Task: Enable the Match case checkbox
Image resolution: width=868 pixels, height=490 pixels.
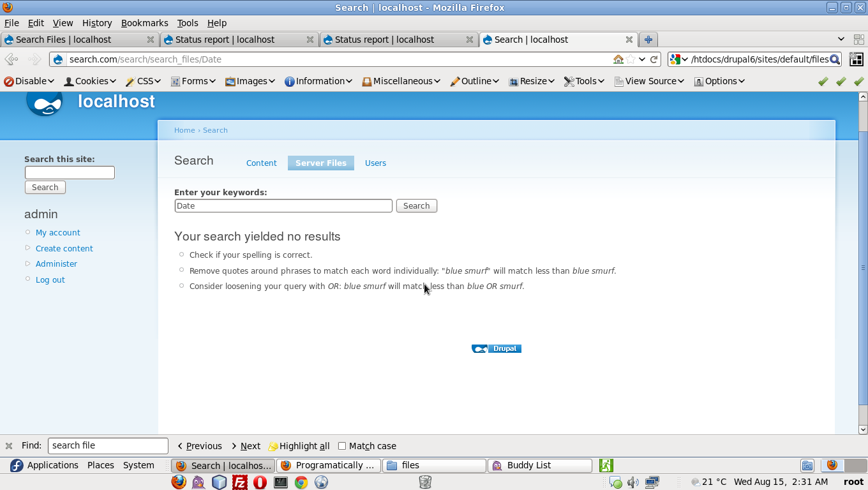Action: click(342, 446)
